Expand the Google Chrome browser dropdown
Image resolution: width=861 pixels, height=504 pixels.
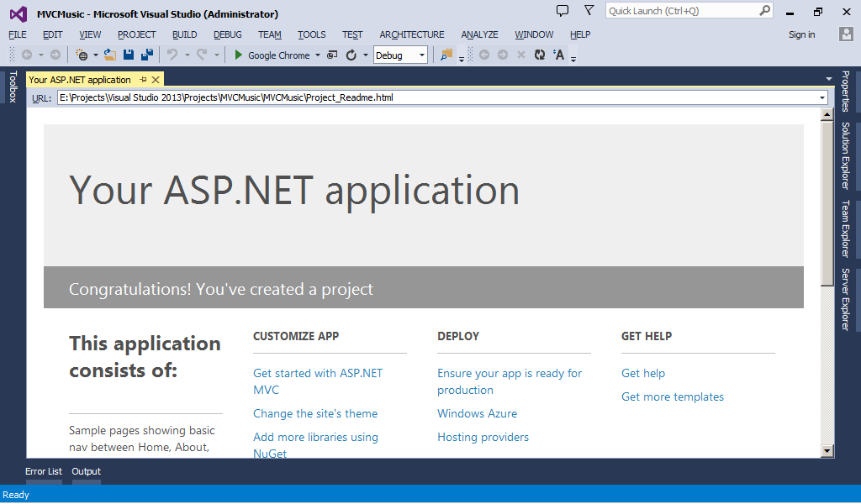(x=317, y=55)
